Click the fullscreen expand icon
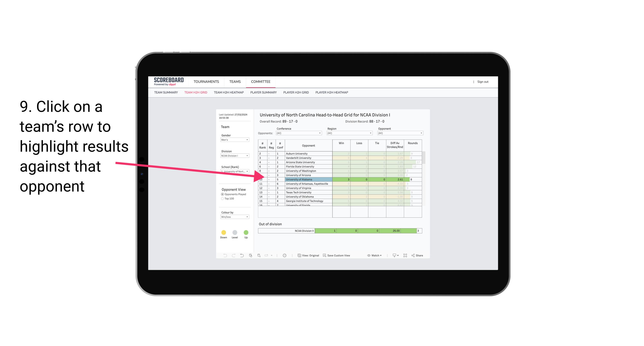Viewport: 644px width, 346px height. point(405,256)
